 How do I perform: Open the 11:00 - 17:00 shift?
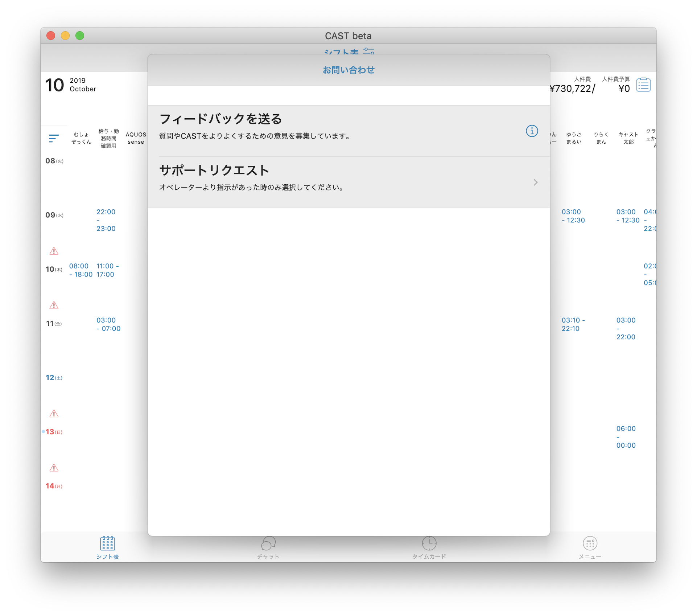pyautogui.click(x=108, y=270)
